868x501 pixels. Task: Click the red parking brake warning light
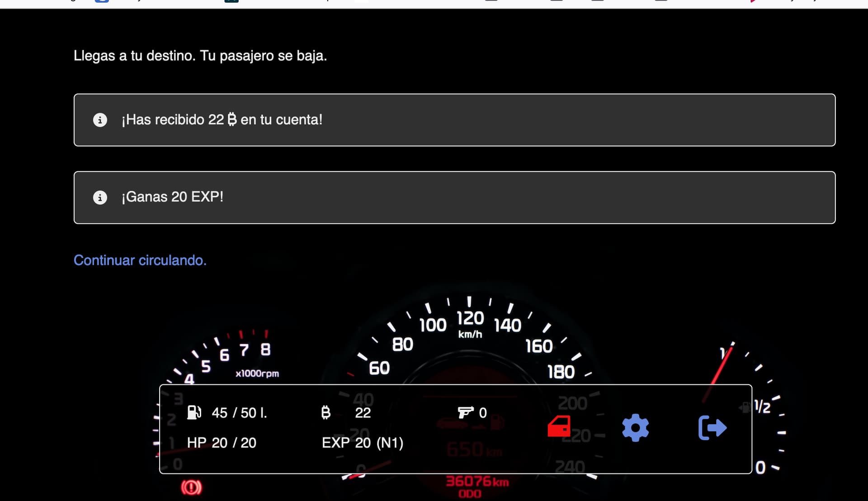(x=191, y=487)
